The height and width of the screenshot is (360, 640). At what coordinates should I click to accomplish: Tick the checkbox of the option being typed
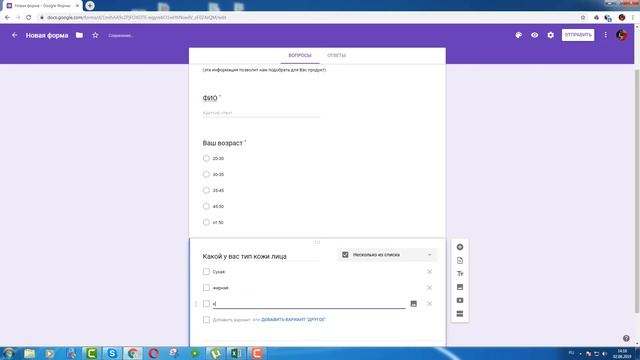pyautogui.click(x=206, y=304)
